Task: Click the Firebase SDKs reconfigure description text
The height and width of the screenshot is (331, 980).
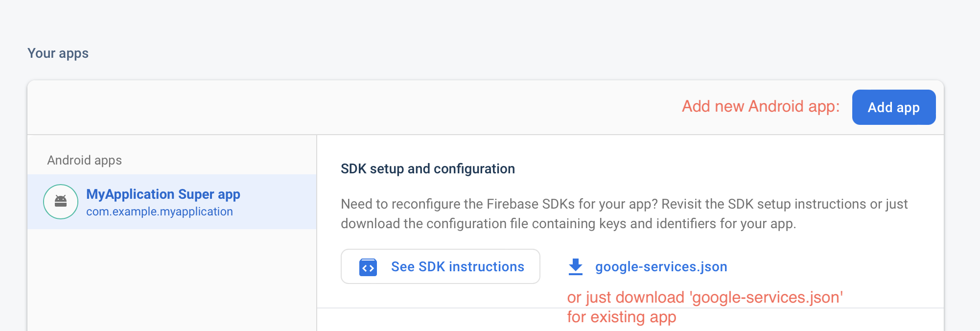Action: tap(624, 213)
